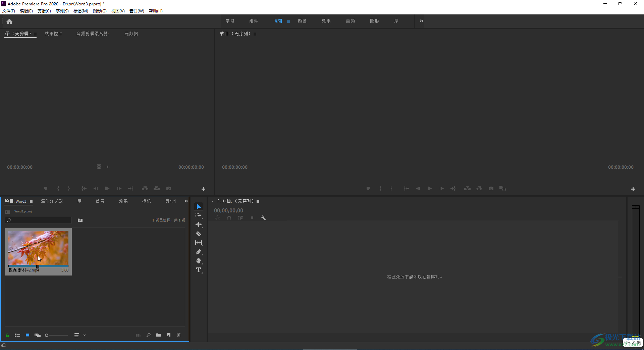Image resolution: width=644 pixels, height=350 pixels.
Task: Play in Program monitor
Action: click(x=429, y=189)
